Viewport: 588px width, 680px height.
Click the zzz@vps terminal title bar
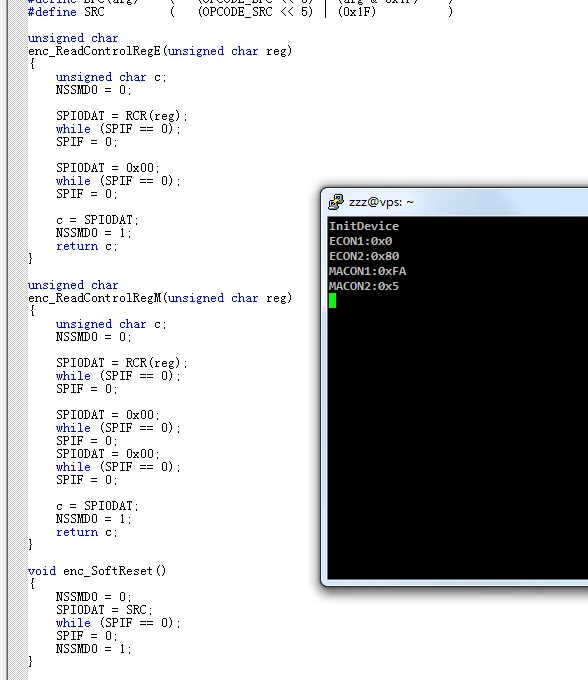point(454,202)
